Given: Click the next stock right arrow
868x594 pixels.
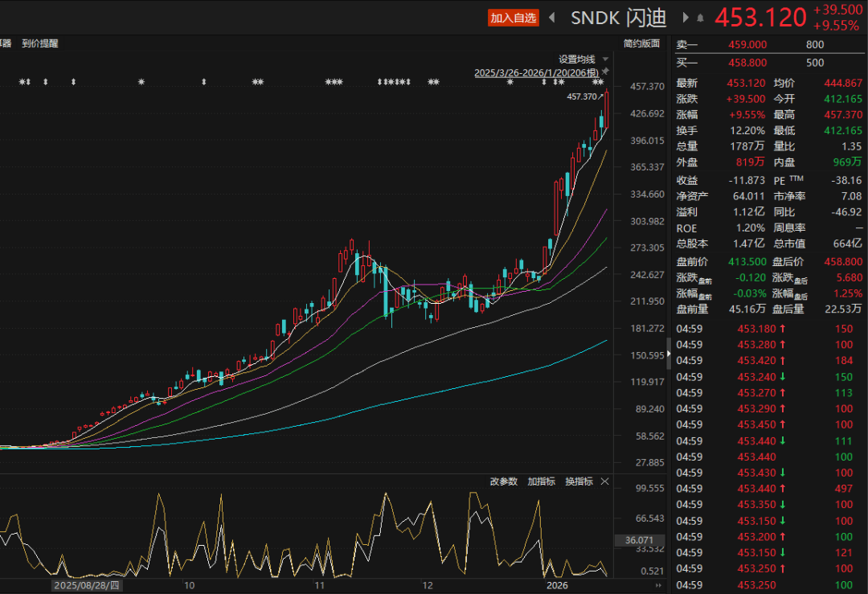Looking at the screenshot, I should coord(686,17).
